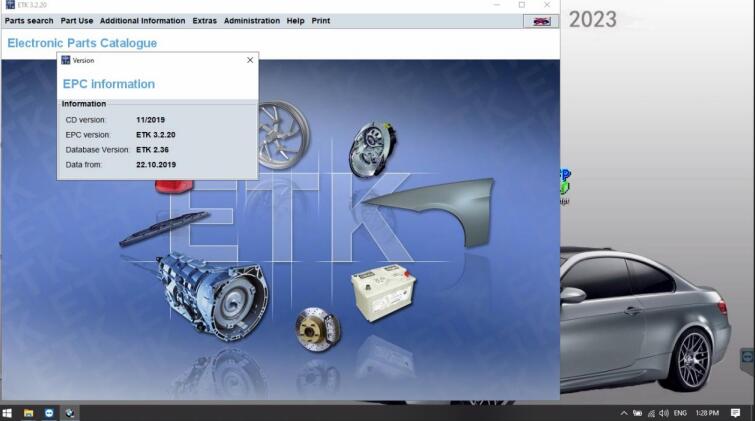
Task: Click the language flag icon in menu bar
Action: (x=541, y=21)
